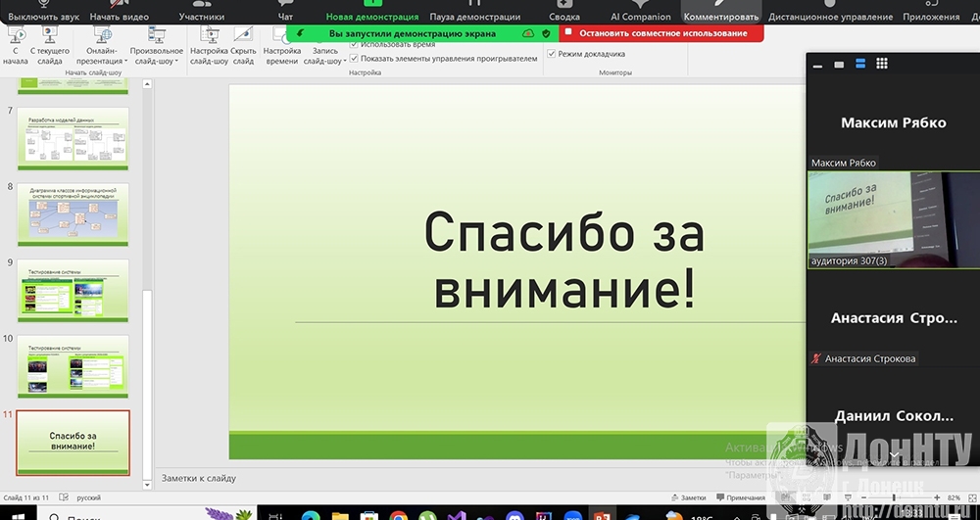The image size is (980, 520).
Task: Open Дистанционное управление in Zoom toolbar
Action: pos(831,11)
